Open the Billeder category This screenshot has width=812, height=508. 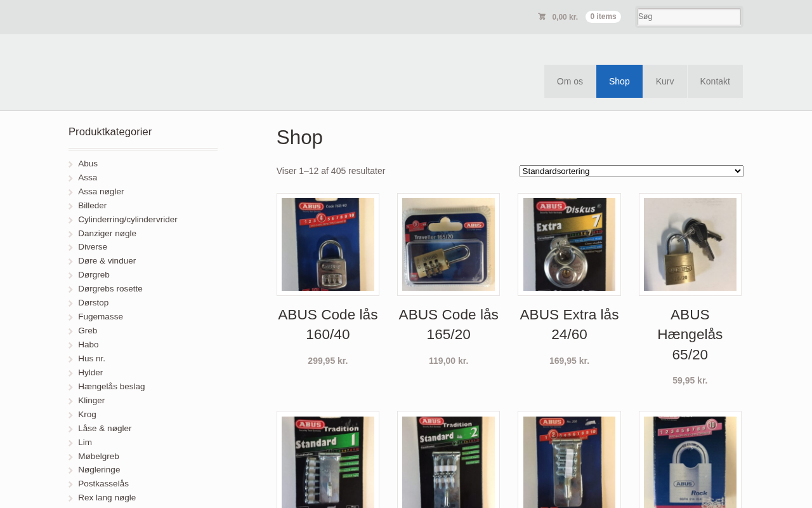tap(93, 206)
